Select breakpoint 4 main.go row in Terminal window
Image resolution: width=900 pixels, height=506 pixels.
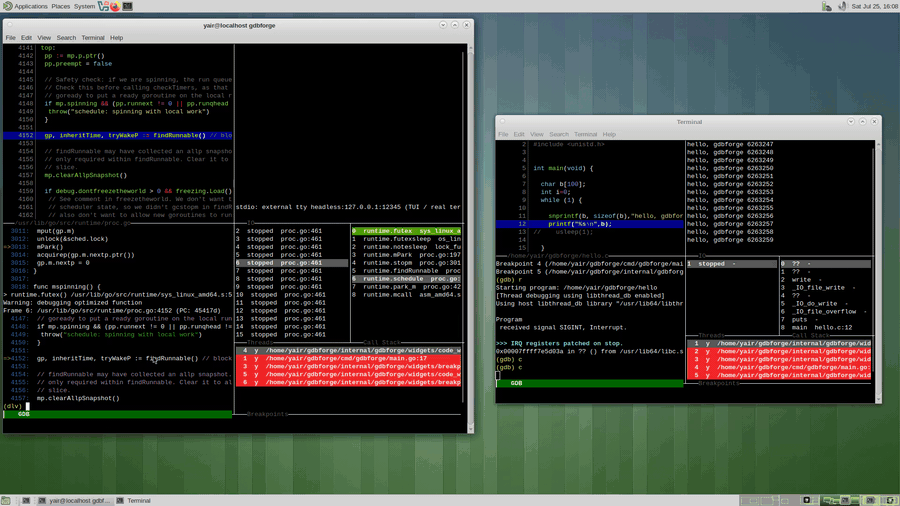click(x=779, y=367)
